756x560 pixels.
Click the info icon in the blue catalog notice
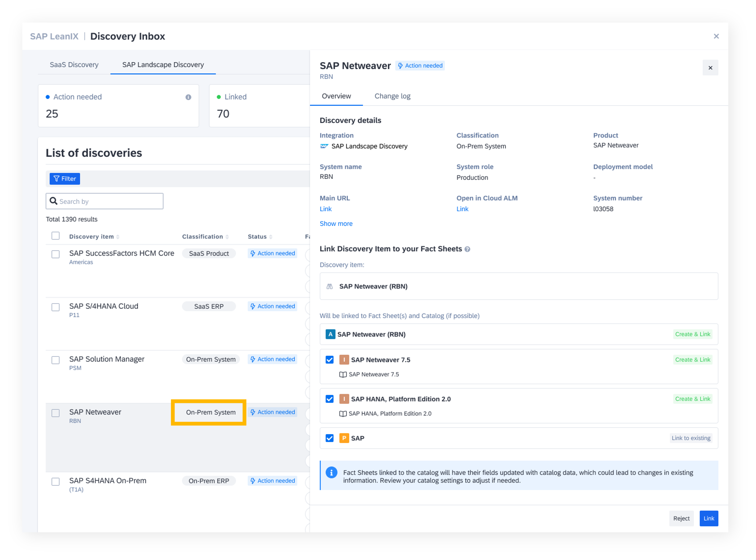pyautogui.click(x=331, y=473)
